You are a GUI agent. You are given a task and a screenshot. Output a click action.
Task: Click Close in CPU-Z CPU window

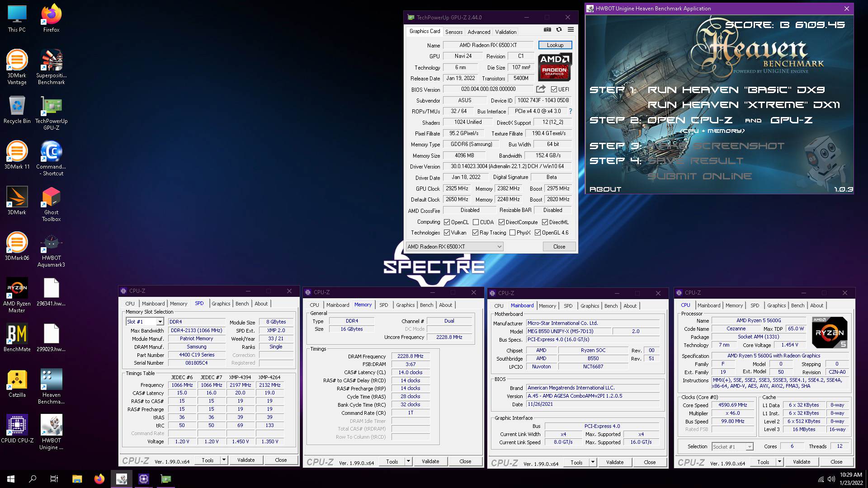point(836,462)
